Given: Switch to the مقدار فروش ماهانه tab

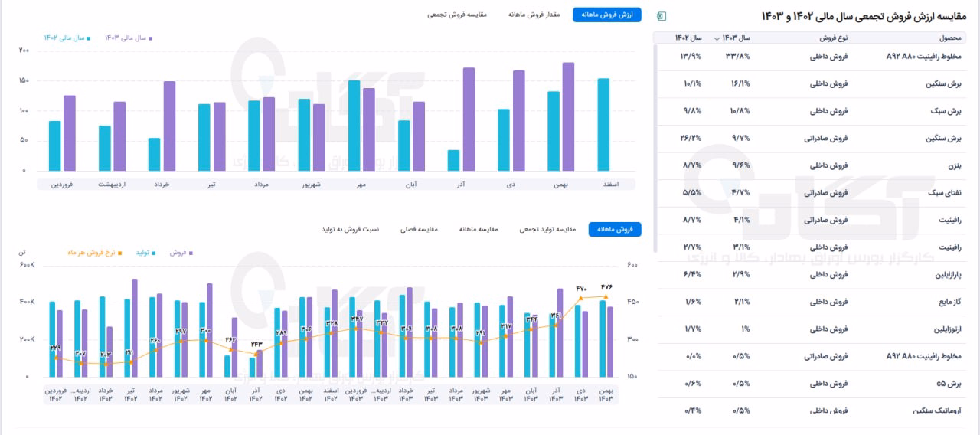Looking at the screenshot, I should (534, 15).
